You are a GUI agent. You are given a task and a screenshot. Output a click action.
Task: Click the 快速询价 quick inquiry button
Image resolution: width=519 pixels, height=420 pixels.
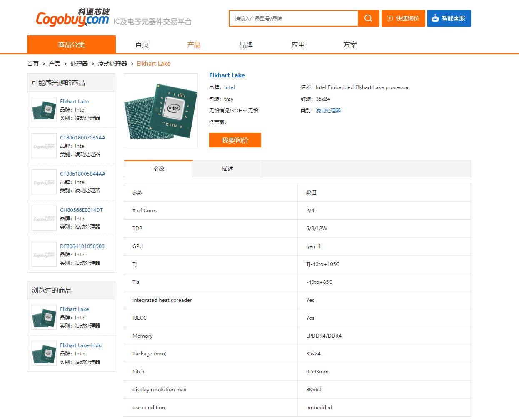point(403,18)
